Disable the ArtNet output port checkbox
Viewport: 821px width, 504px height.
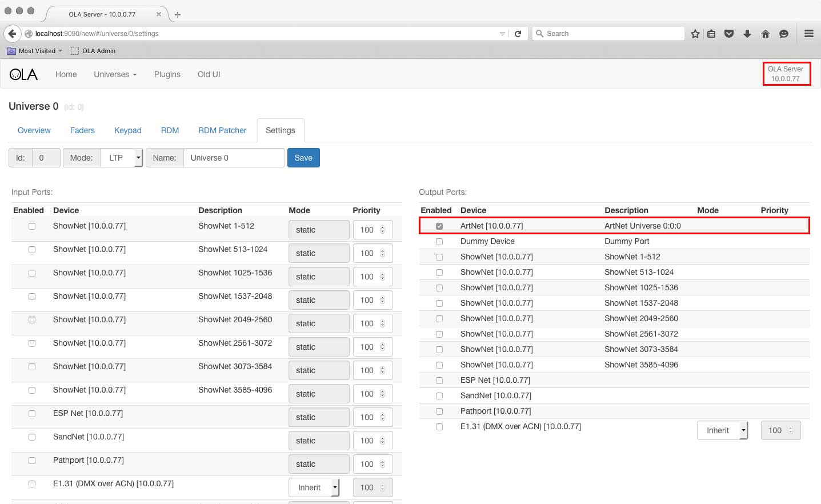(x=439, y=226)
